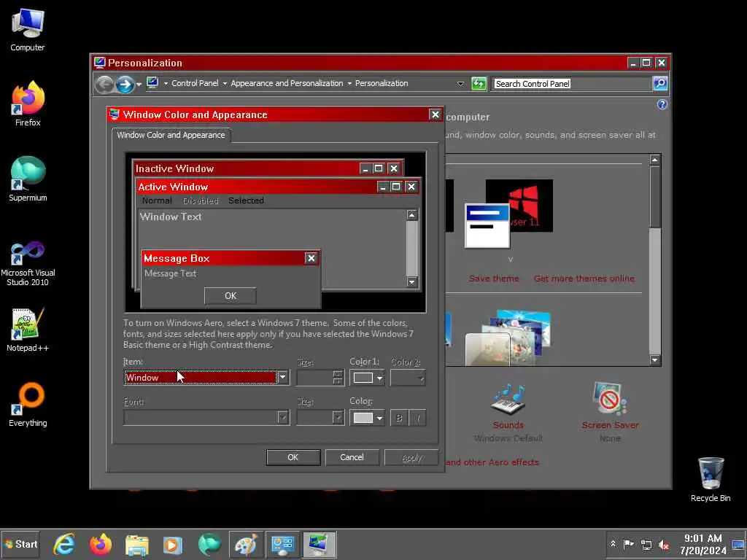
Task: Click the Search Control Panel field
Action: coord(571,84)
